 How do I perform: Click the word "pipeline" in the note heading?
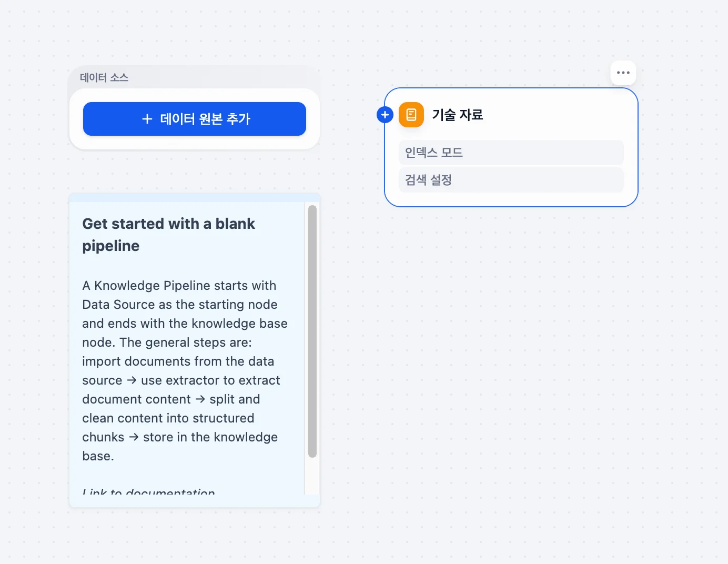pyautogui.click(x=111, y=246)
